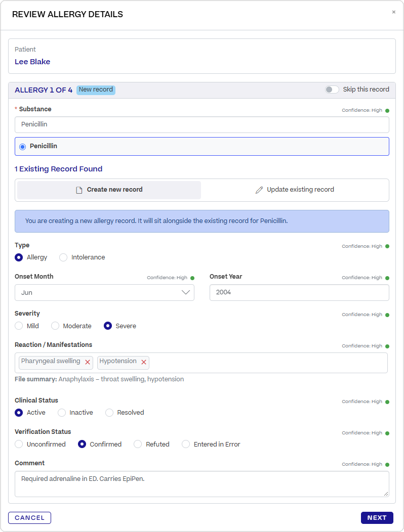
Task: Set verification status to Refuted
Action: pos(138,444)
